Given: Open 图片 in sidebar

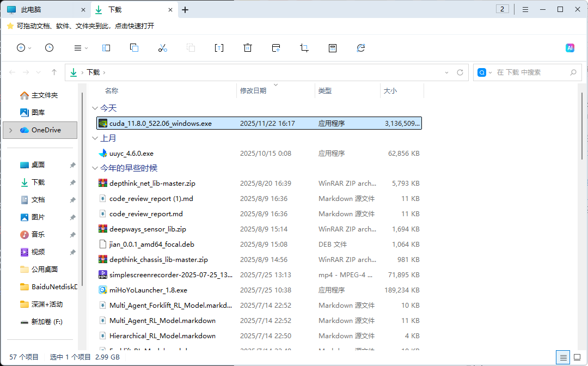Looking at the screenshot, I should 33,217.
